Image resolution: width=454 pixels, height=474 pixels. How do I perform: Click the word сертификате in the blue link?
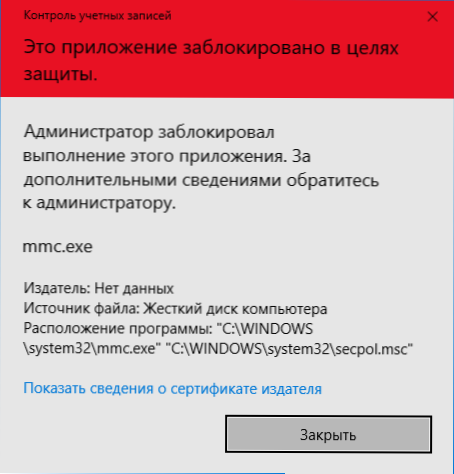tap(214, 389)
